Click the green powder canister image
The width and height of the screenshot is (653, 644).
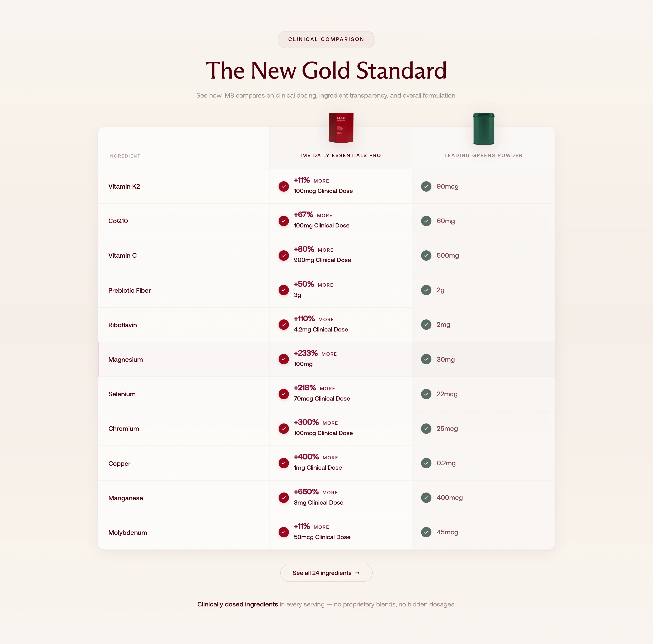[483, 129]
